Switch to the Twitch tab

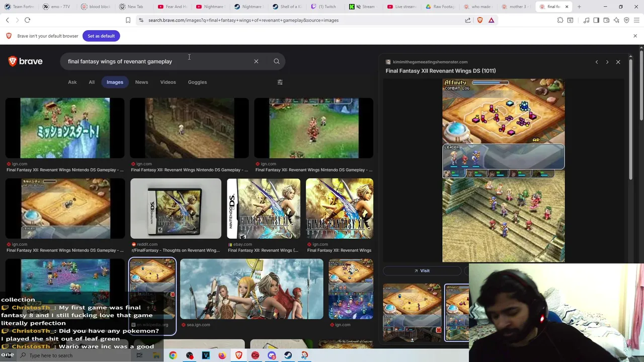[324, 7]
